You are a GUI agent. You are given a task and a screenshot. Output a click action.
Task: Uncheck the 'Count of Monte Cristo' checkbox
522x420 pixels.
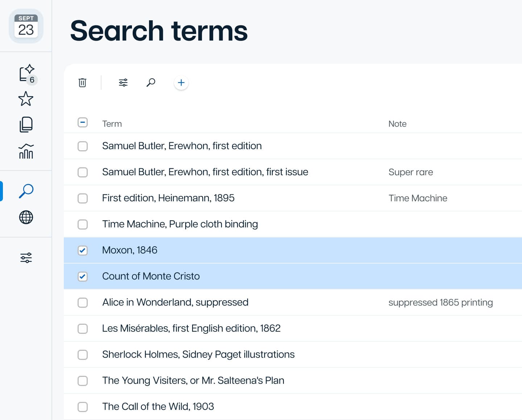(83, 277)
